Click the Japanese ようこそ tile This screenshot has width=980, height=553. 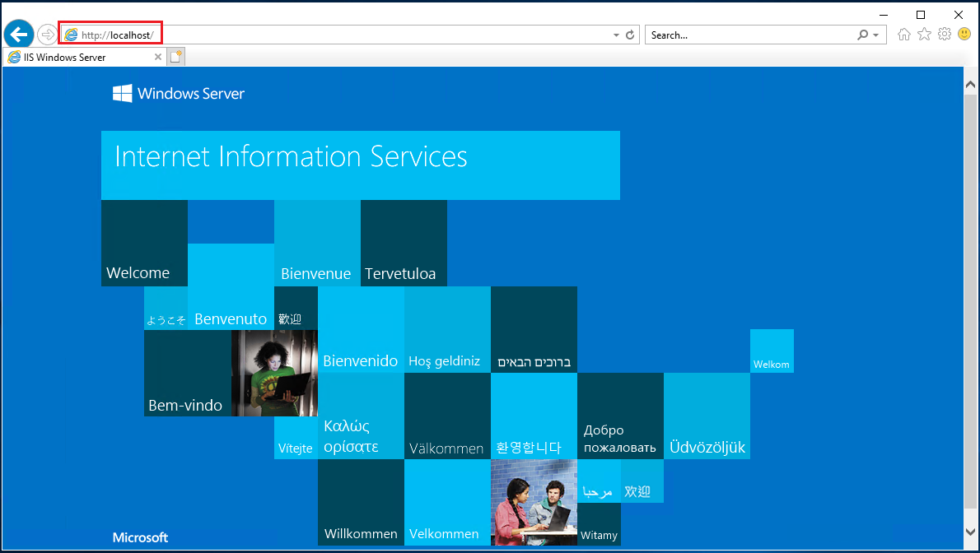point(166,308)
